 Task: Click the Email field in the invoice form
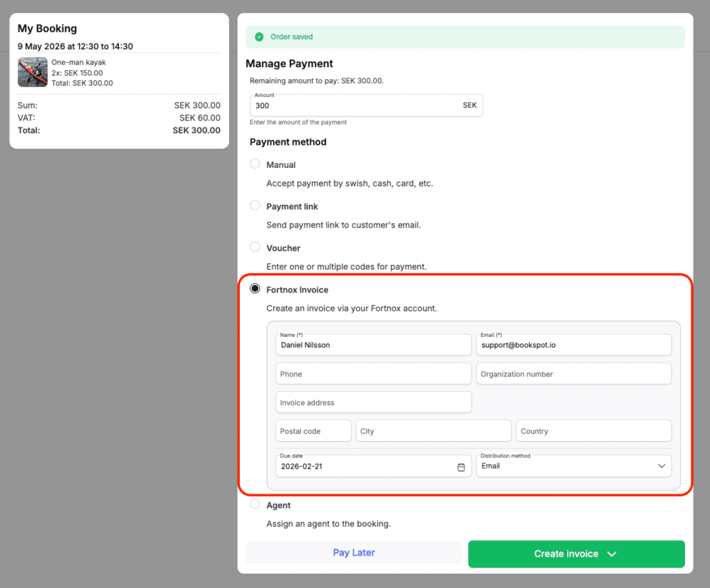573,345
